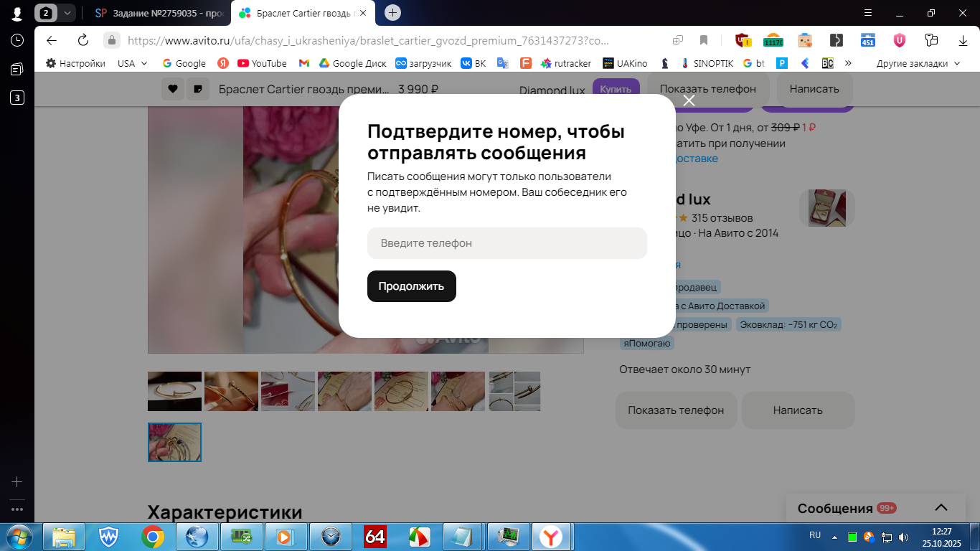Open sidebar more options ellipsis
980x551 pixels.
pyautogui.click(x=17, y=509)
